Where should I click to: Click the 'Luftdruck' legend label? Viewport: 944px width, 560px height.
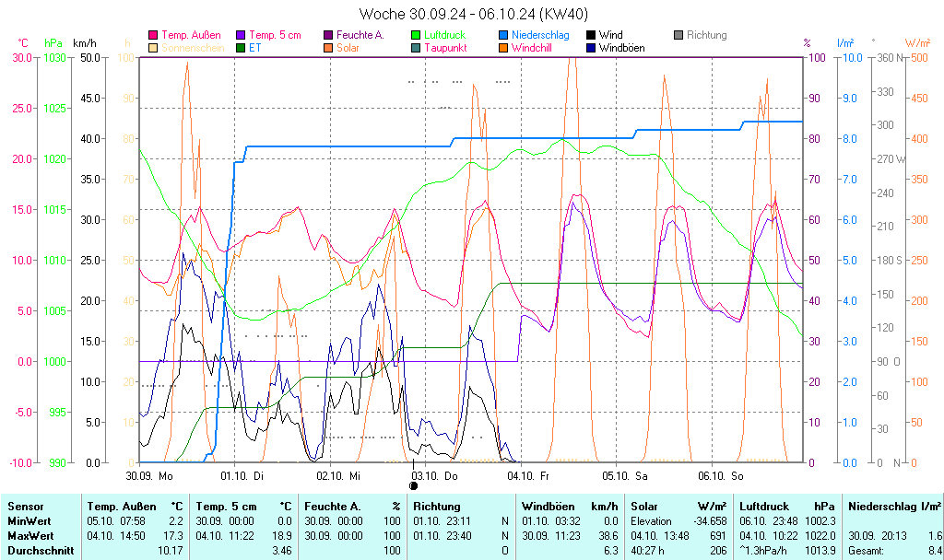tap(445, 35)
